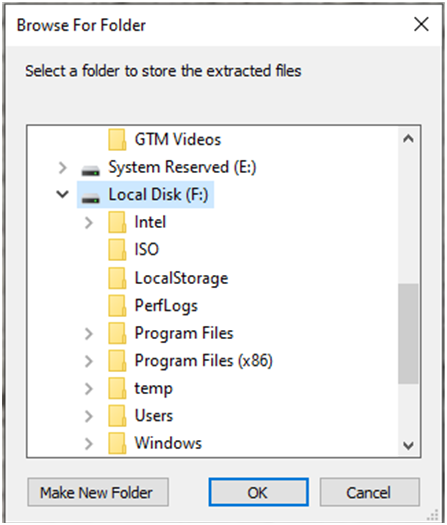The width and height of the screenshot is (447, 525).
Task: Select the PerfLogs folder icon
Action: tap(117, 305)
